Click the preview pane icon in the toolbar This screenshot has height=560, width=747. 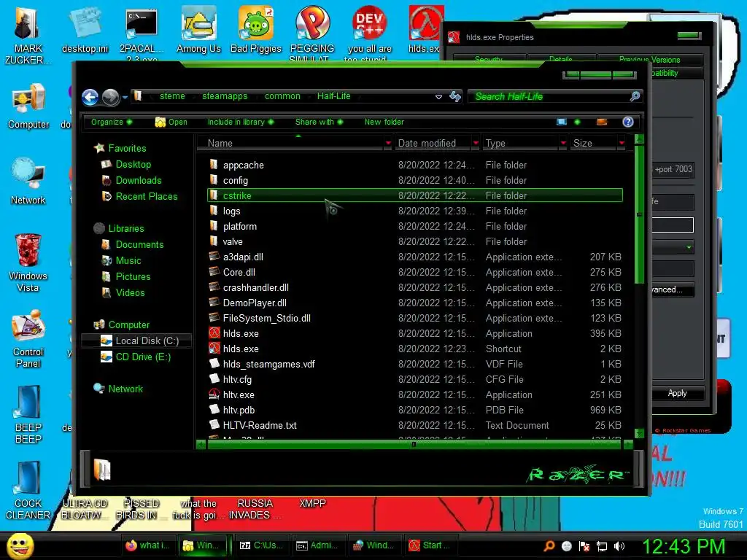pyautogui.click(x=602, y=122)
